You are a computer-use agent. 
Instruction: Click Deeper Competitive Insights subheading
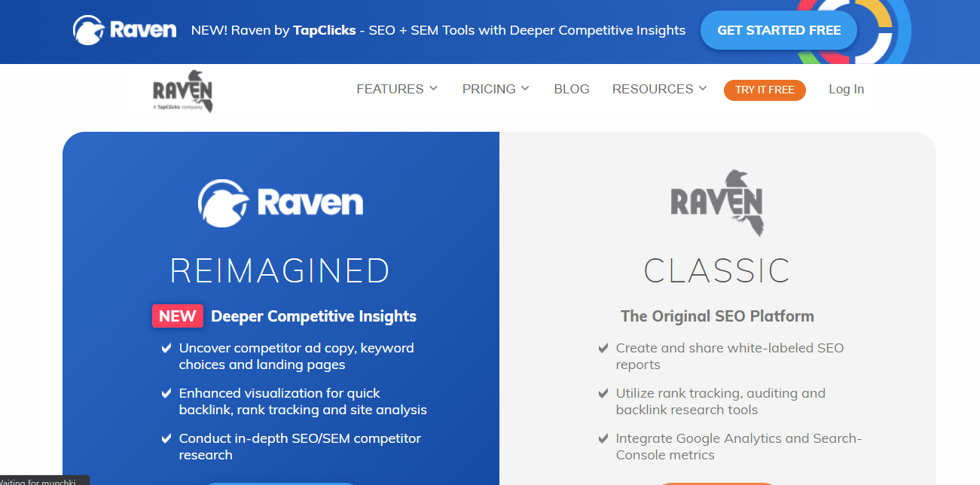313,316
